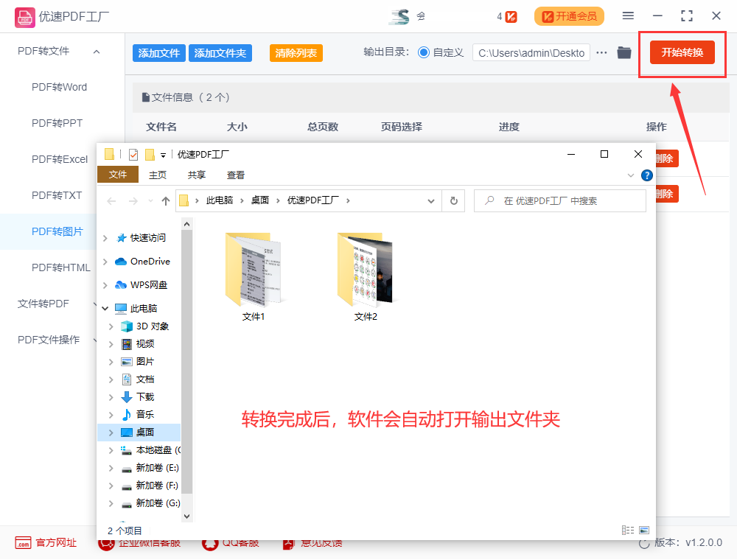This screenshot has height=560, width=737.
Task: Click the 清除列表 button
Action: [296, 53]
